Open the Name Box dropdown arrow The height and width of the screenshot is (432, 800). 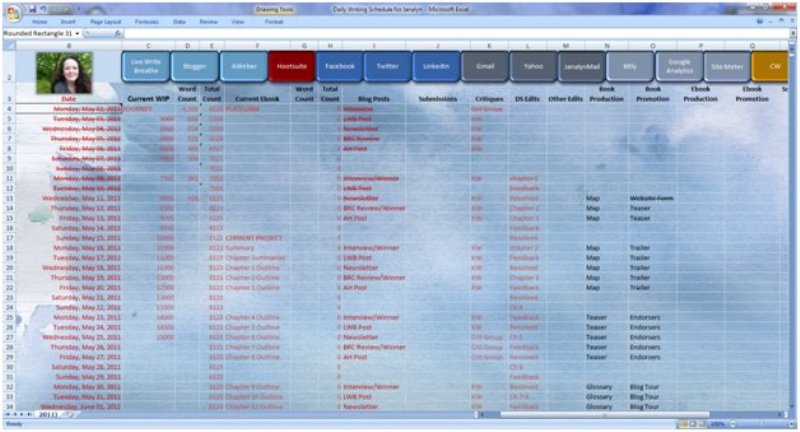pos(78,34)
